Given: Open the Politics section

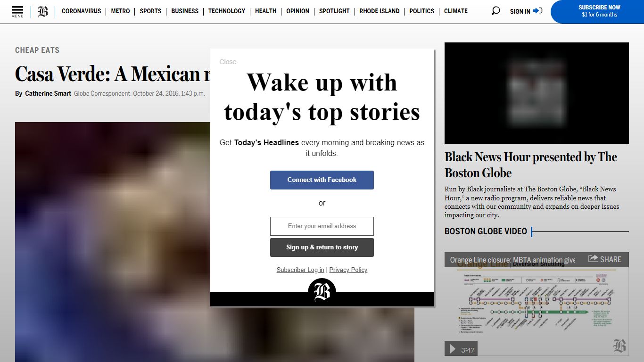Looking at the screenshot, I should [x=422, y=11].
